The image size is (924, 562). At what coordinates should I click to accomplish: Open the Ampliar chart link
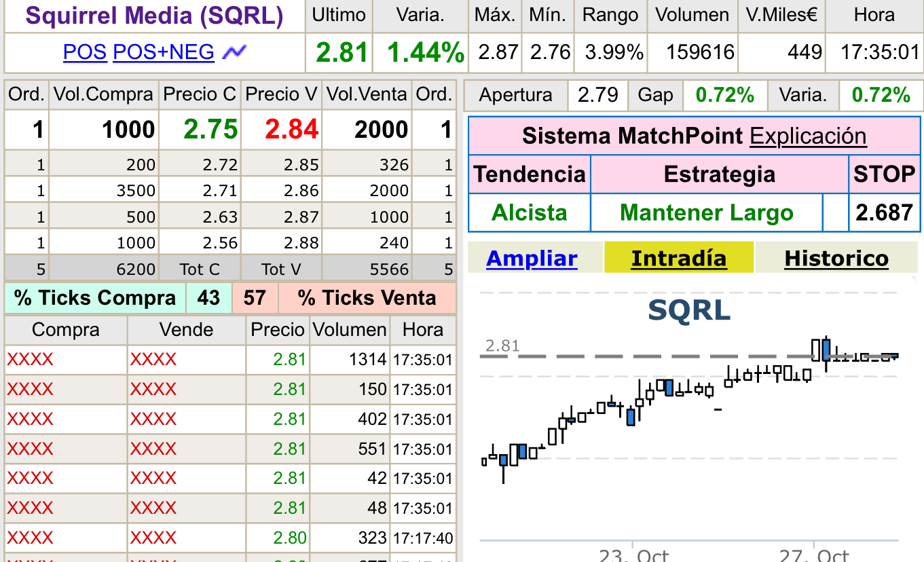pyautogui.click(x=532, y=259)
